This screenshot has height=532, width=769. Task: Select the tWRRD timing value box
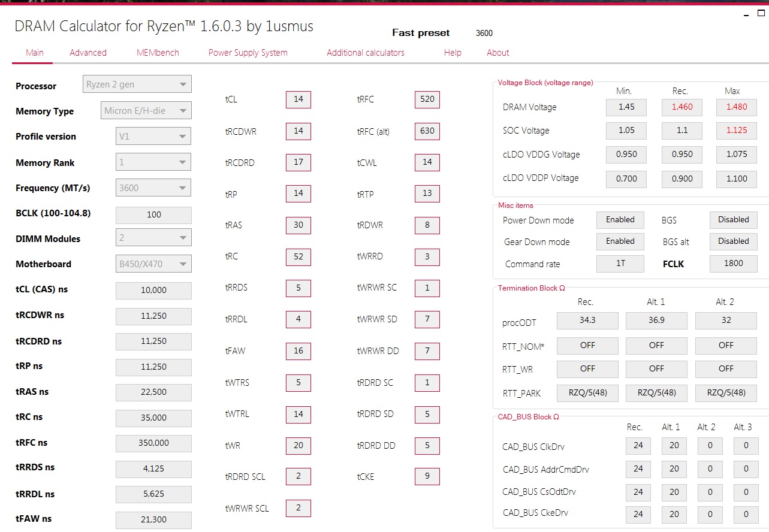click(x=427, y=256)
